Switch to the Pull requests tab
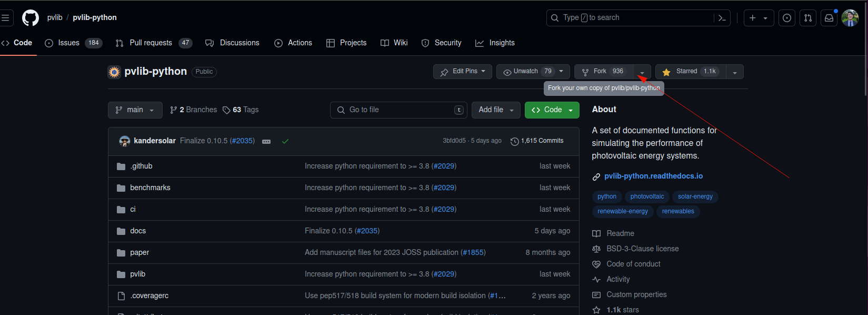 tap(154, 43)
